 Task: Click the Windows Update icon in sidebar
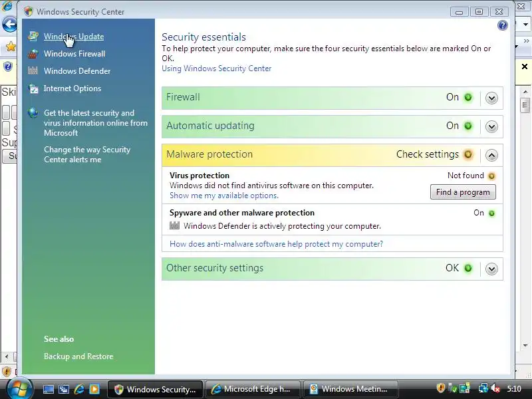pos(33,36)
